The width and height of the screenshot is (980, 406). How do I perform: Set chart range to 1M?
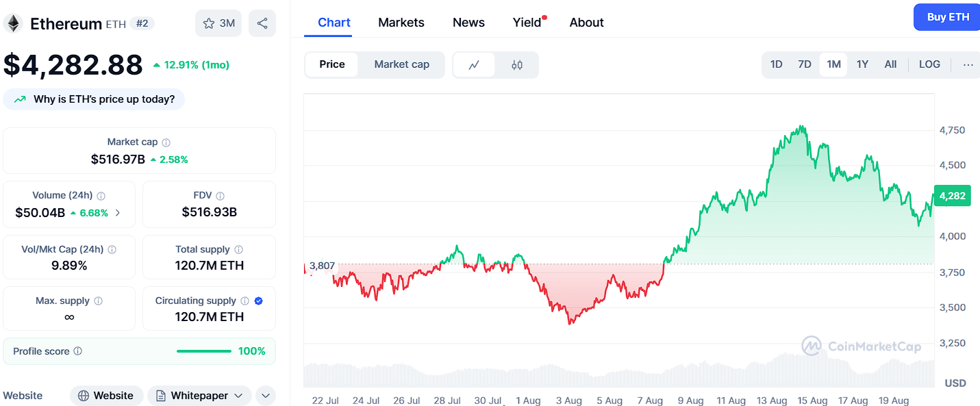pyautogui.click(x=833, y=64)
